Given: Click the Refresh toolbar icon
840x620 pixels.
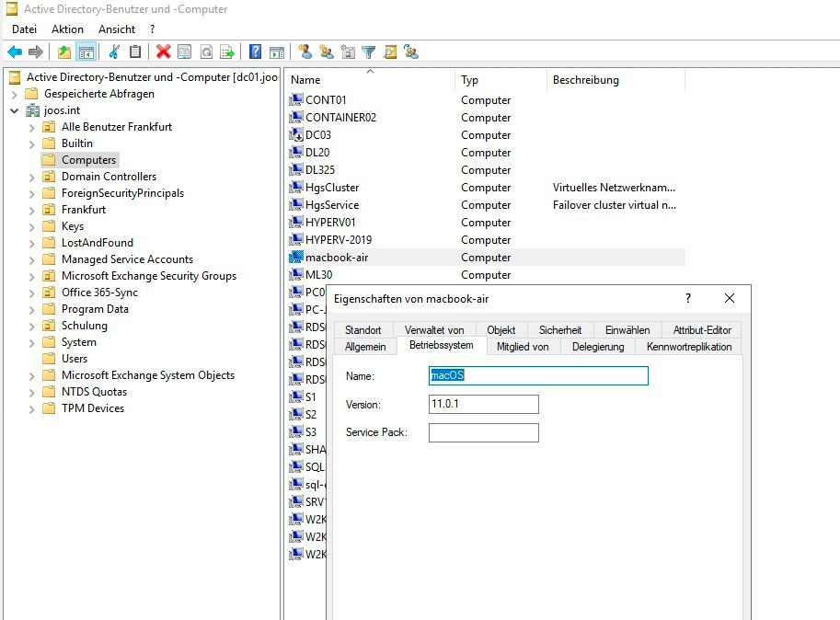Looking at the screenshot, I should 206,52.
